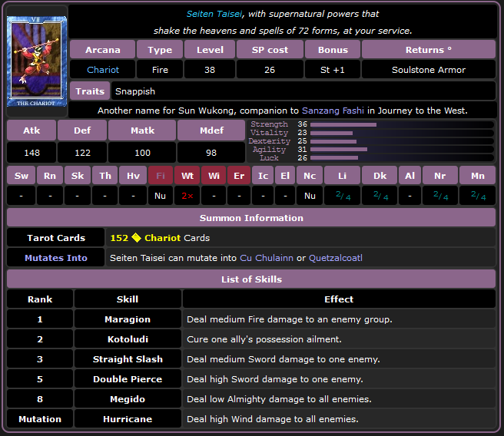Select the Hurricane mutation skill
The height and width of the screenshot is (436, 504).
tap(128, 419)
